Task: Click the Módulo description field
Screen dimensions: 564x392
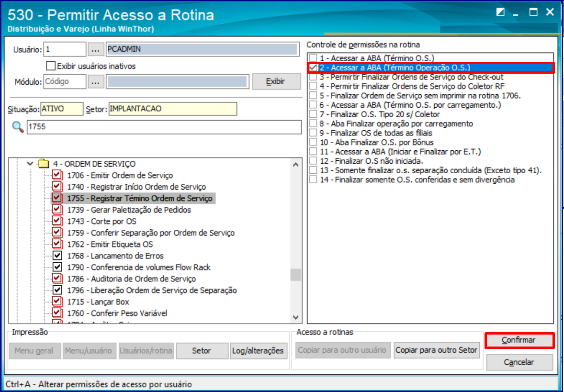Action: point(178,82)
